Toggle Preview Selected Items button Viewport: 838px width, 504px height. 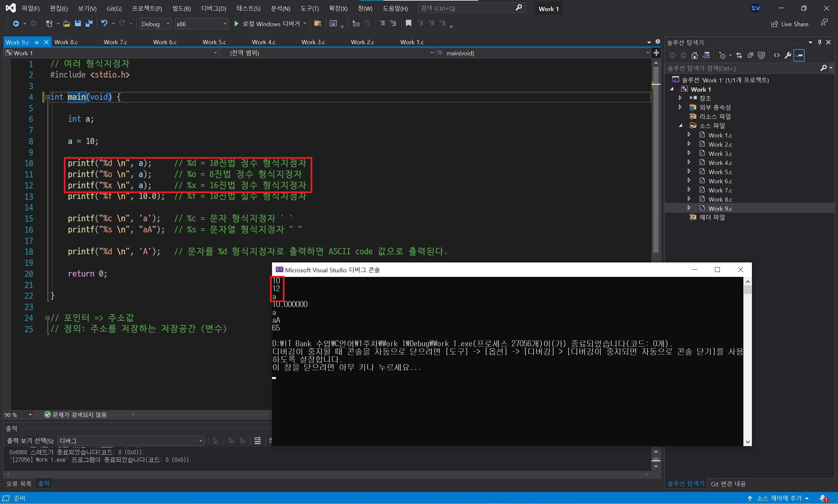point(799,55)
